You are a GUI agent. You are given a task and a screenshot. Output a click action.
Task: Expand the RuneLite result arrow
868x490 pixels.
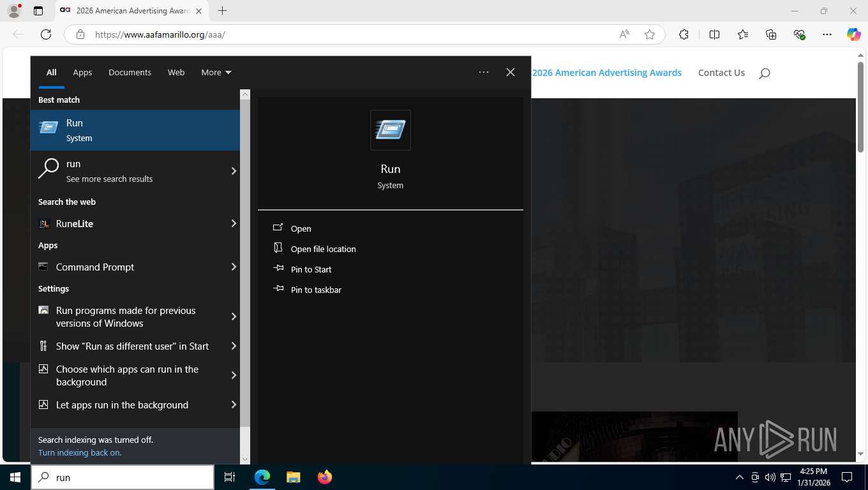point(234,223)
